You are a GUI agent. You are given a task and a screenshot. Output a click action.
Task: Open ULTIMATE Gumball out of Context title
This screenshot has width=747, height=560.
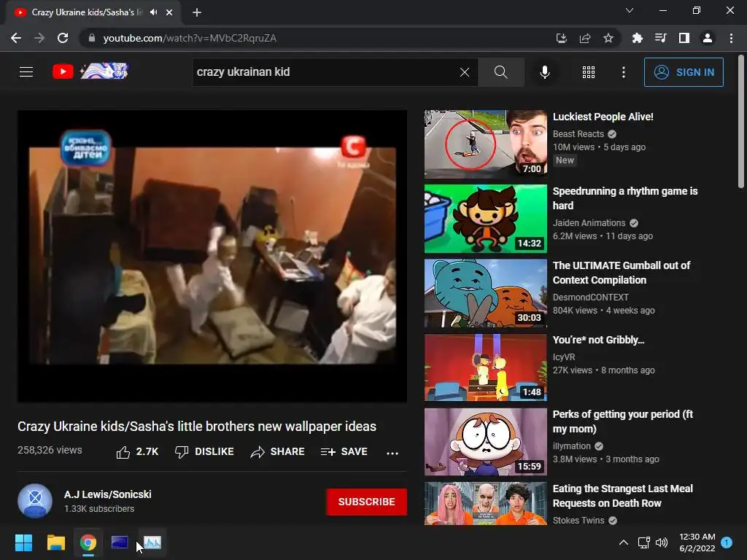click(x=622, y=273)
